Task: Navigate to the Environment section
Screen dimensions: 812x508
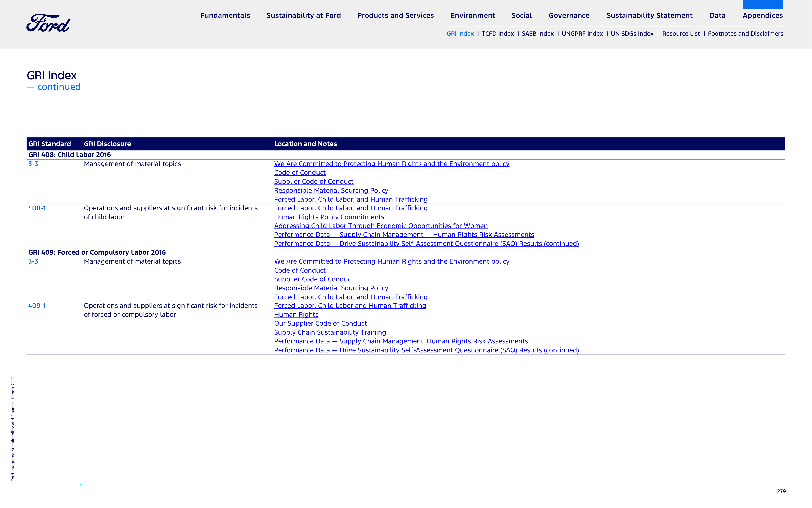Action: click(473, 15)
